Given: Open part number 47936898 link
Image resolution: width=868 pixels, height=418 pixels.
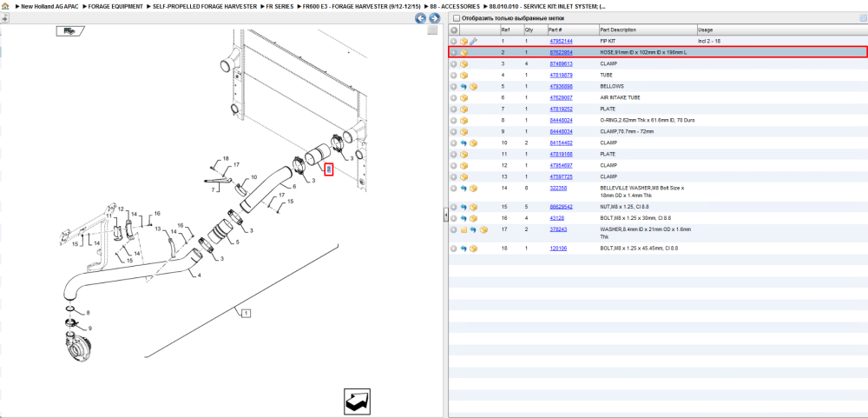Looking at the screenshot, I should pyautogui.click(x=561, y=87).
